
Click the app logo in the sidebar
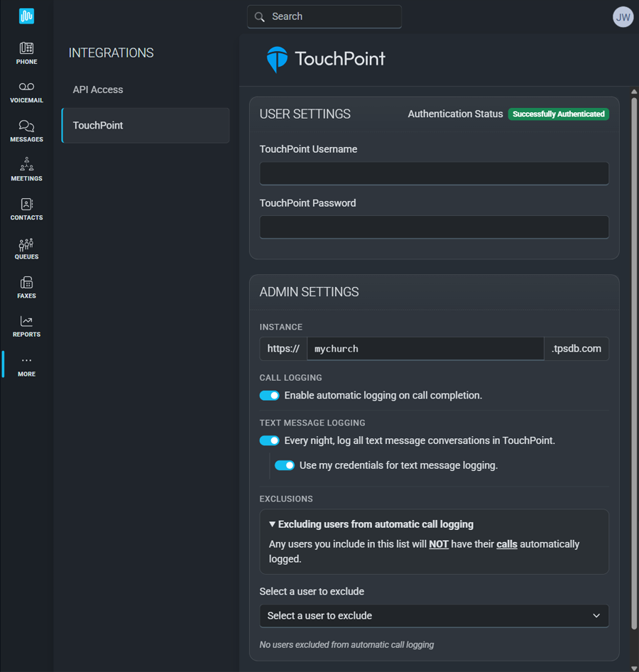[x=26, y=16]
